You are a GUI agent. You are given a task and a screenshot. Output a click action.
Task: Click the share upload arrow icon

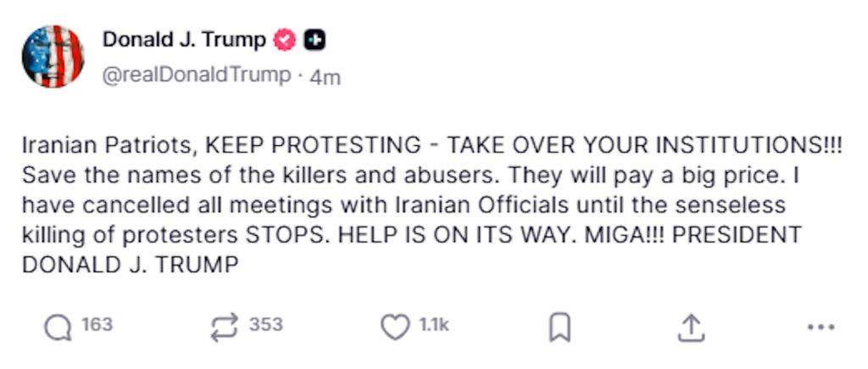[691, 327]
